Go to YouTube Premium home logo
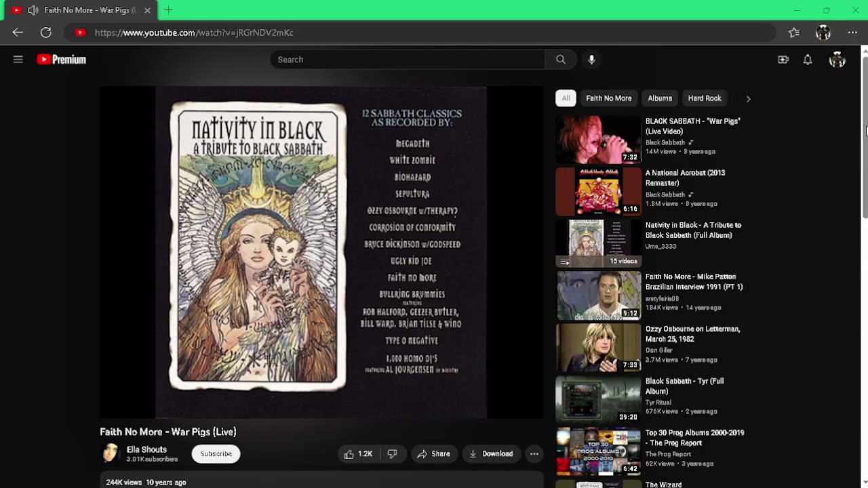The height and width of the screenshot is (488, 868). point(62,60)
